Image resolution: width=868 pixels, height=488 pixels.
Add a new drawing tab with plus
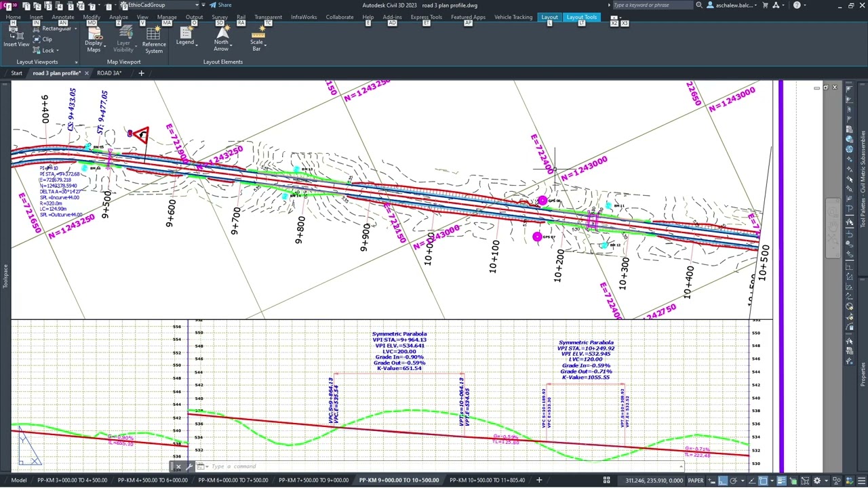click(141, 73)
